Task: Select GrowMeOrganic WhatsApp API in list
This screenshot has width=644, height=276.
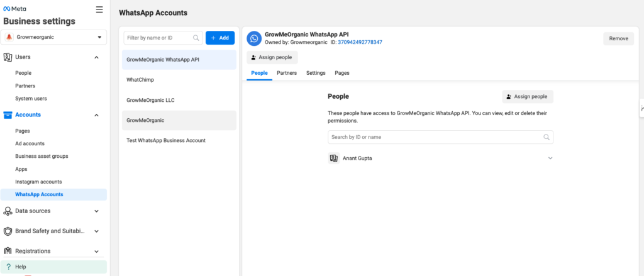Action: [179, 60]
